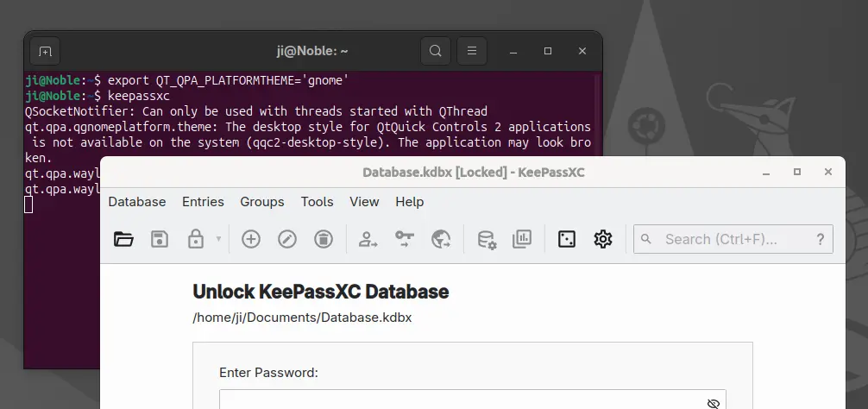Viewport: 868px width, 409px height.
Task: Open the Database Settings toolbar icon
Action: click(x=487, y=239)
